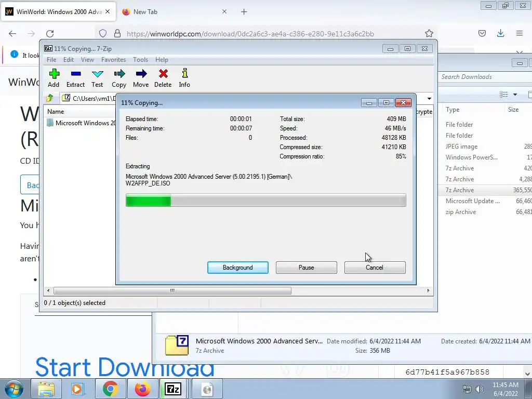Click the up-folder icon in 7-Zip address bar
Viewport: 532px width, 399px height.
50,98
